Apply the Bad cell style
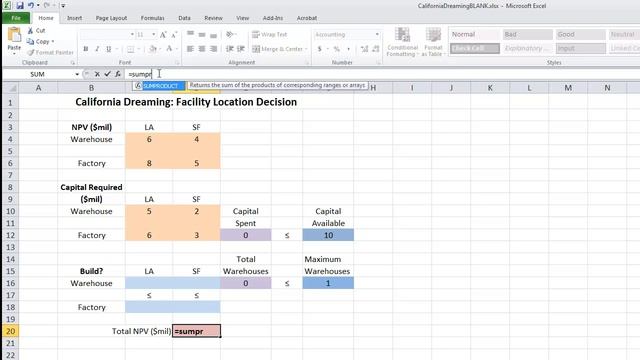Image resolution: width=640 pixels, height=360 pixels. pyautogui.click(x=528, y=35)
